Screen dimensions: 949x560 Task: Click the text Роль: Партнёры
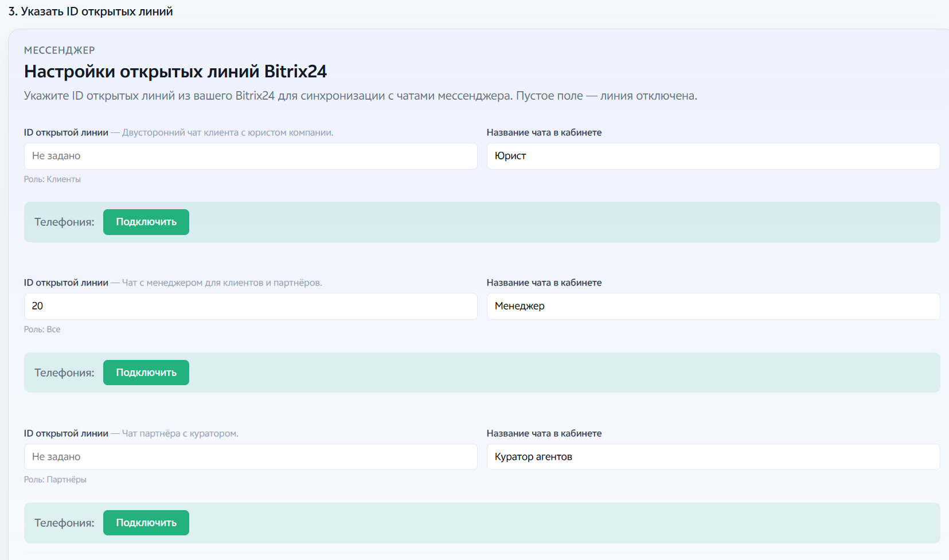point(55,480)
